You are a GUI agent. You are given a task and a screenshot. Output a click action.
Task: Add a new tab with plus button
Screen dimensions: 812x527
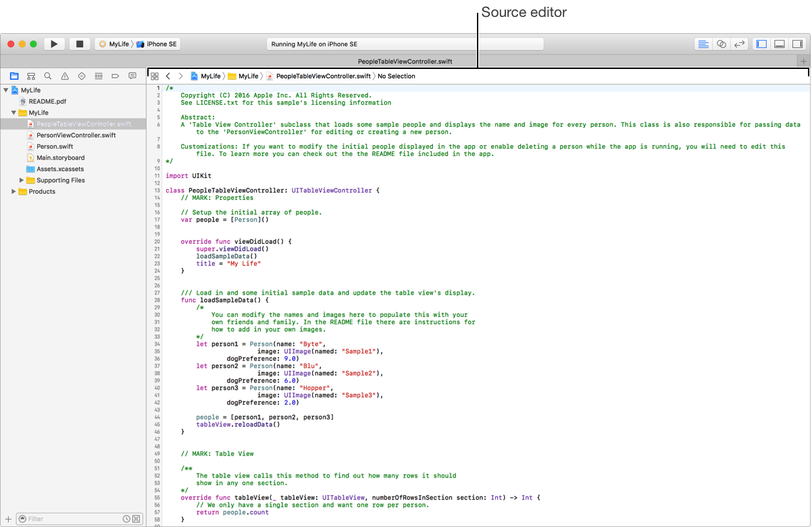(803, 61)
